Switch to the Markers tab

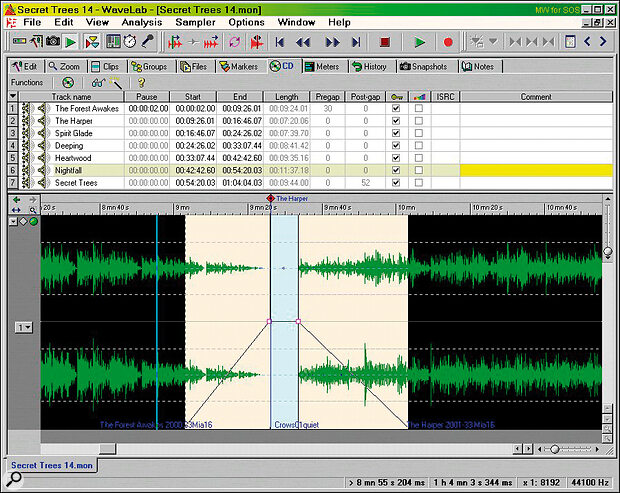(x=238, y=66)
